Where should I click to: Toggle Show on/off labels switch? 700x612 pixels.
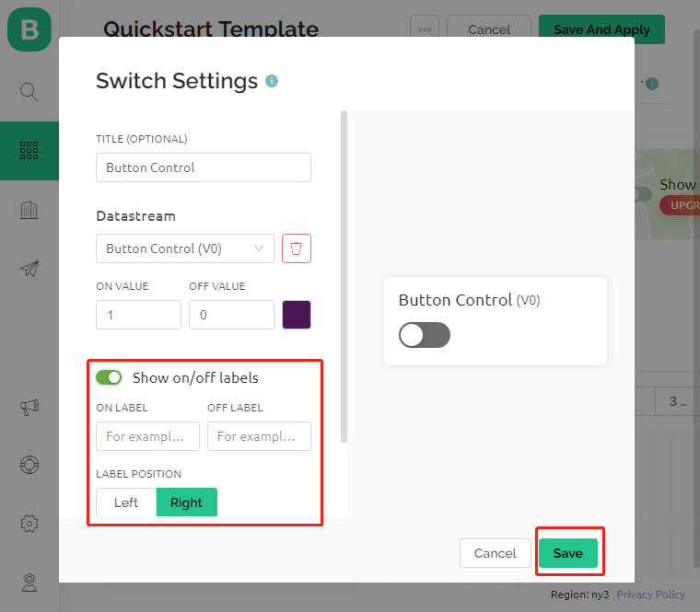tap(109, 377)
